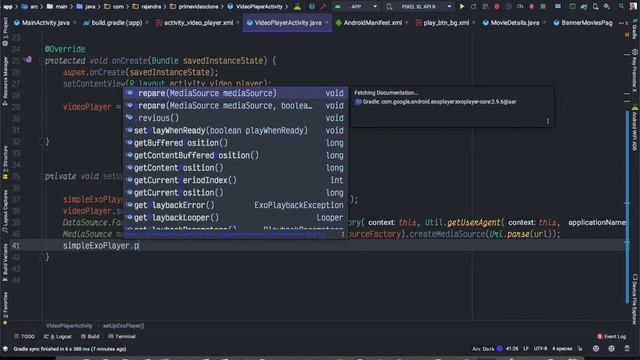The image size is (640, 360).
Task: Click the profiler gauge icon in toolbar
Action: [x=520, y=7]
